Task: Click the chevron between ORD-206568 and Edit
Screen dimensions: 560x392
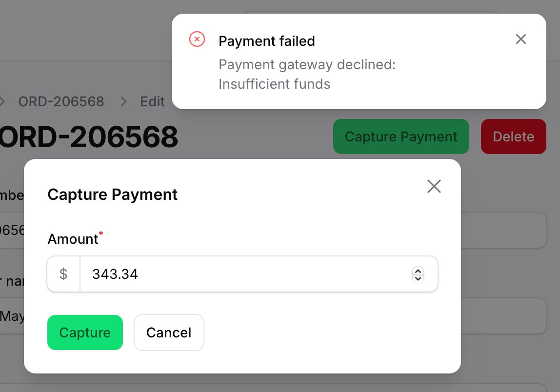Action: [123, 101]
